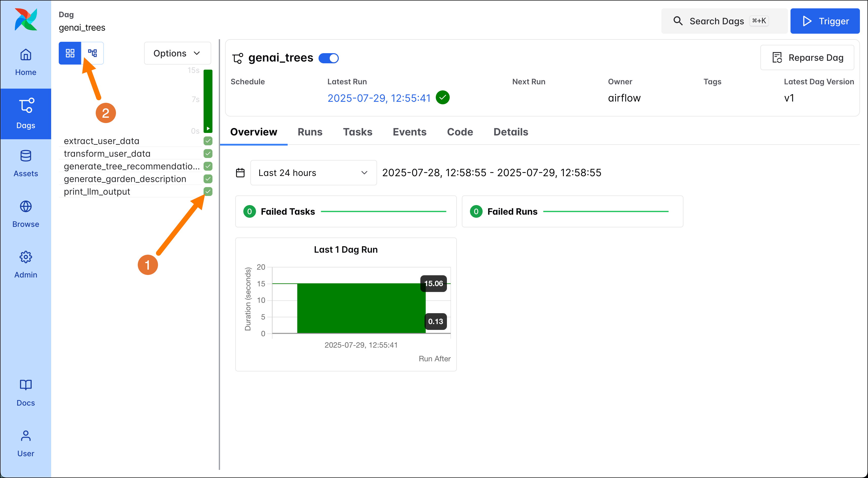Switch to the Code tab
Image resolution: width=868 pixels, height=478 pixels.
click(460, 132)
